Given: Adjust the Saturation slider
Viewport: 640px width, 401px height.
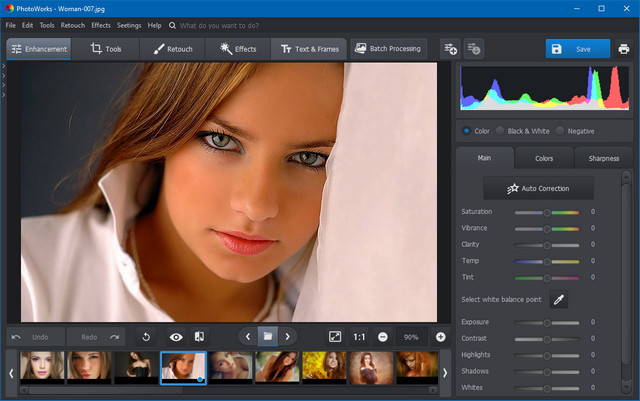Looking at the screenshot, I should pos(546,212).
